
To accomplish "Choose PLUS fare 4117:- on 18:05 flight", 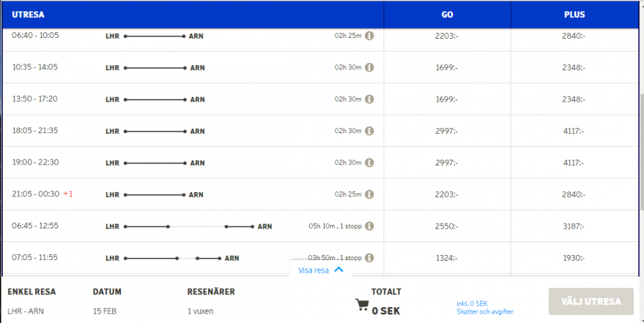I will [x=574, y=131].
